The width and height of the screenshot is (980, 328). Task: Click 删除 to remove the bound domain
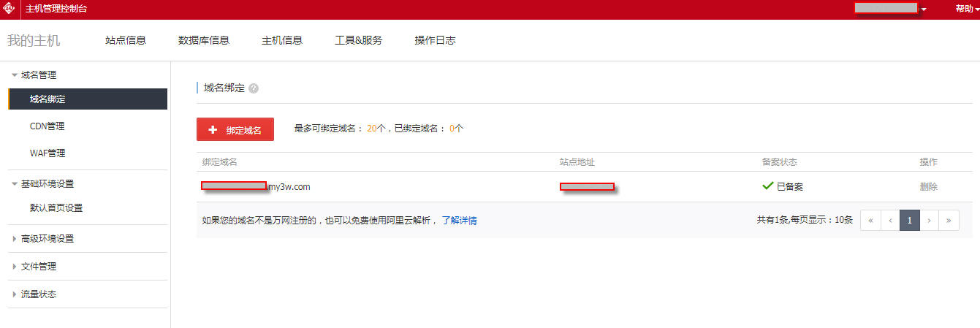[x=928, y=186]
